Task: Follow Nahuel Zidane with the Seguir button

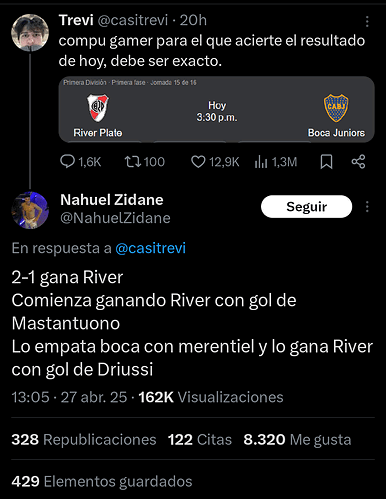Action: tap(306, 207)
